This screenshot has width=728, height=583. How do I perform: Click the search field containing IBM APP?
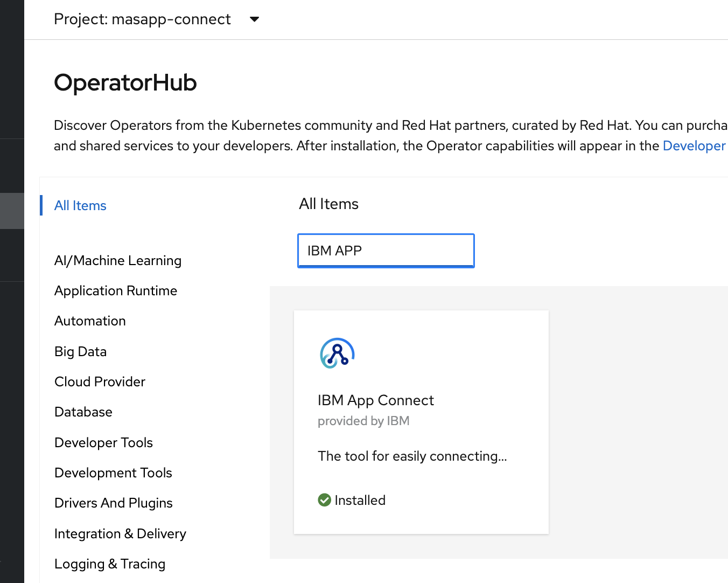[386, 251]
